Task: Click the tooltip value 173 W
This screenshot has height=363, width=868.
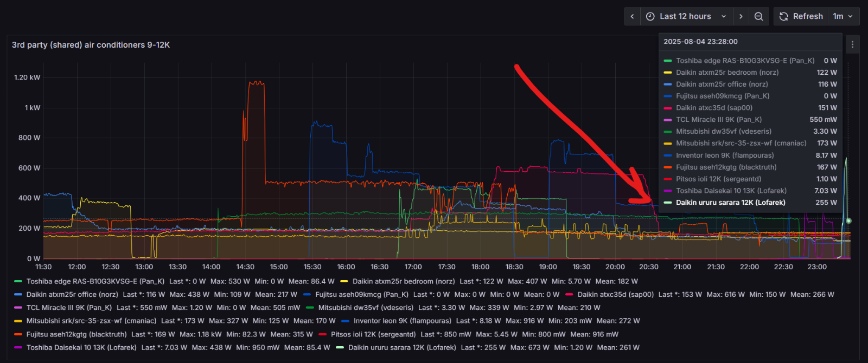Action: [827, 143]
